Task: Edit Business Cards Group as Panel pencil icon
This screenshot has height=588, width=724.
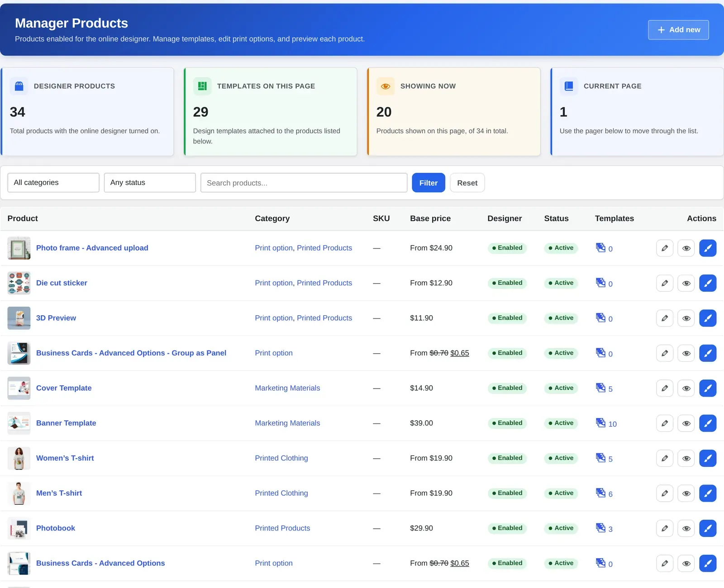Action: (665, 353)
